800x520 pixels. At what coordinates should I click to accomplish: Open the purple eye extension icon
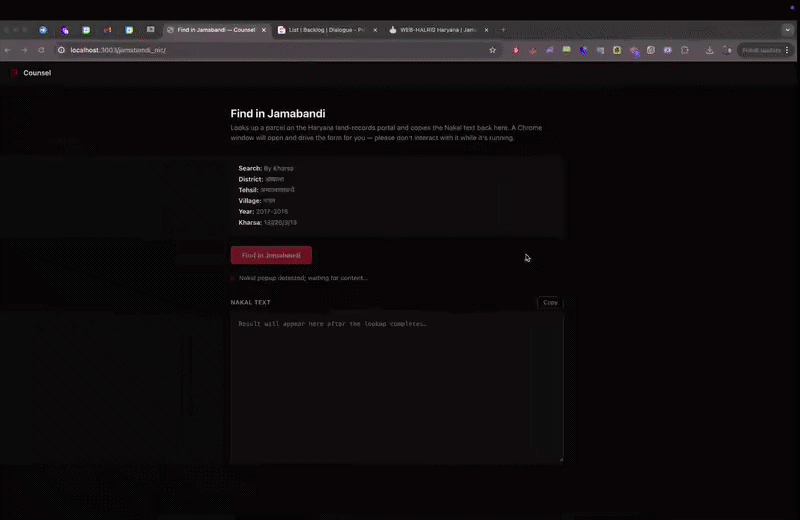(x=667, y=50)
